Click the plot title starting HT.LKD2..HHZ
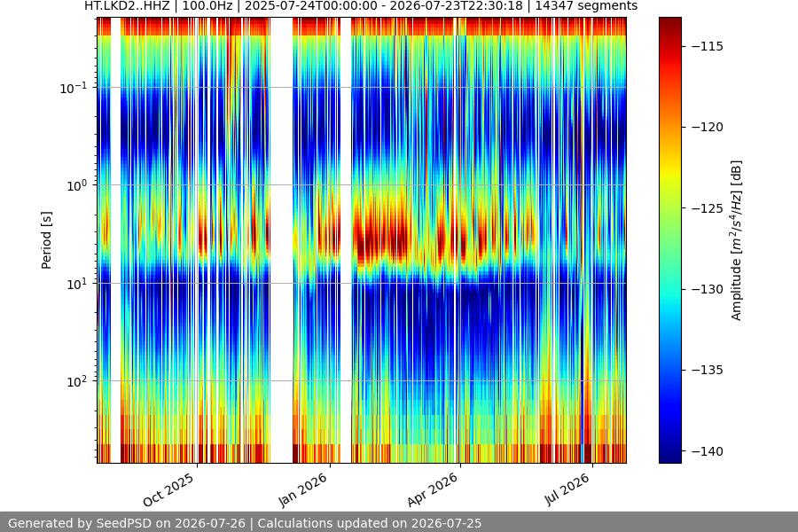 pyautogui.click(x=361, y=6)
